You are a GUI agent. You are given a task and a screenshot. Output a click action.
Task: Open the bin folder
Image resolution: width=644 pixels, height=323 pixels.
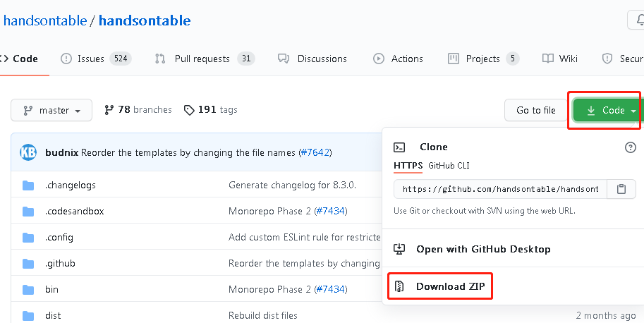[x=51, y=289]
